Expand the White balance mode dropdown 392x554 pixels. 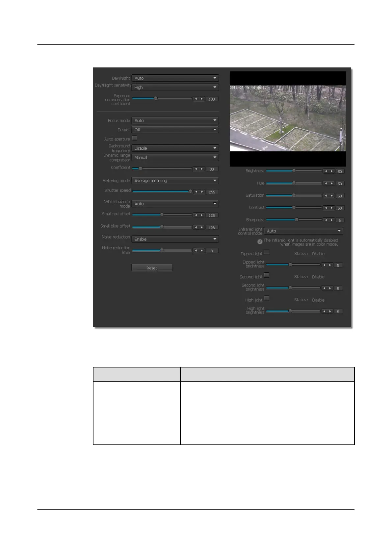(x=175, y=204)
